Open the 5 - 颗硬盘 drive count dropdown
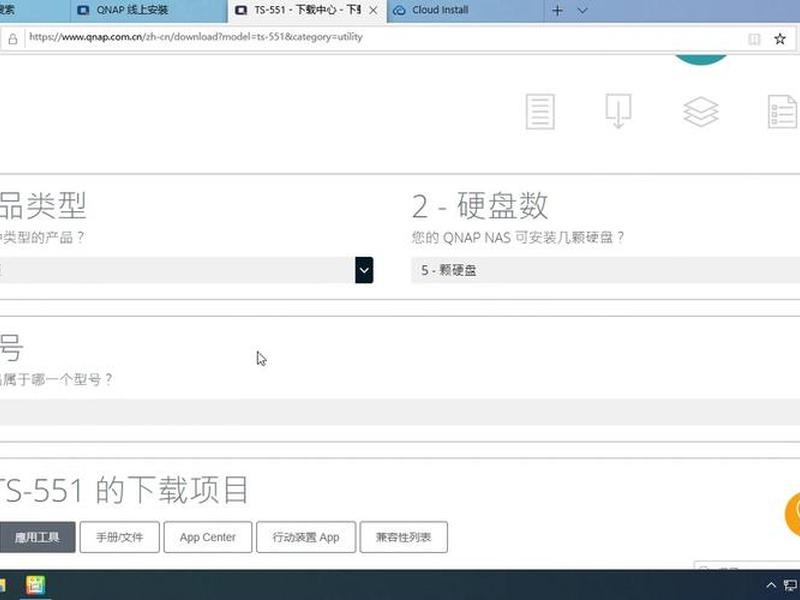 605,270
